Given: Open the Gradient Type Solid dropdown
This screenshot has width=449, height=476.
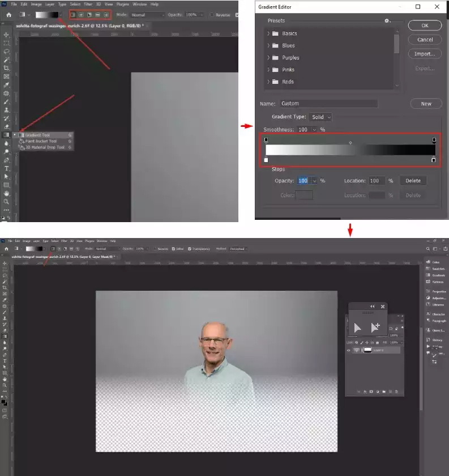Looking at the screenshot, I should pyautogui.click(x=320, y=117).
